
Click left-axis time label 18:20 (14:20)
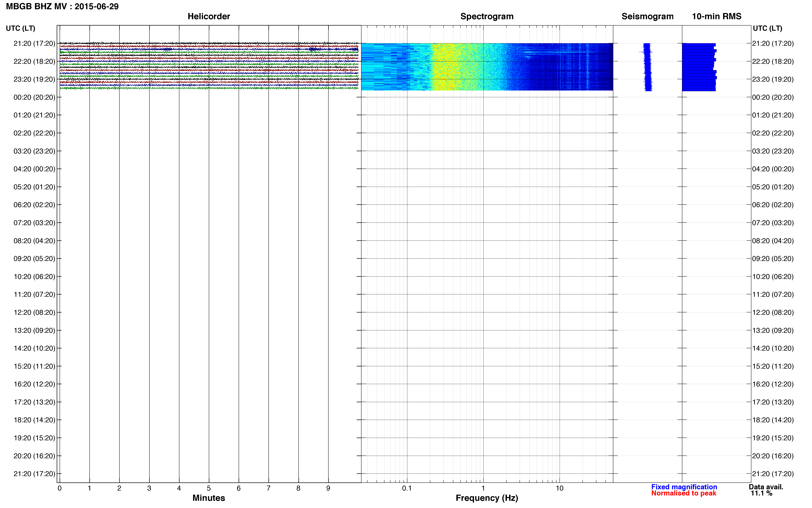pyautogui.click(x=34, y=420)
